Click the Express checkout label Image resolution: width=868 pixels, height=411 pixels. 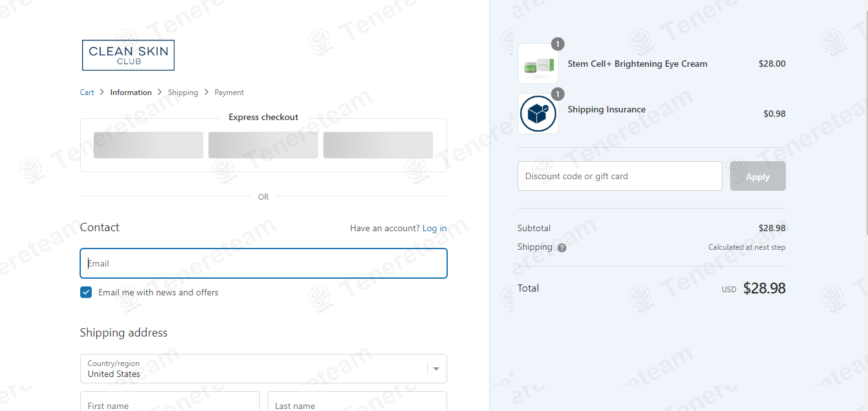click(264, 118)
